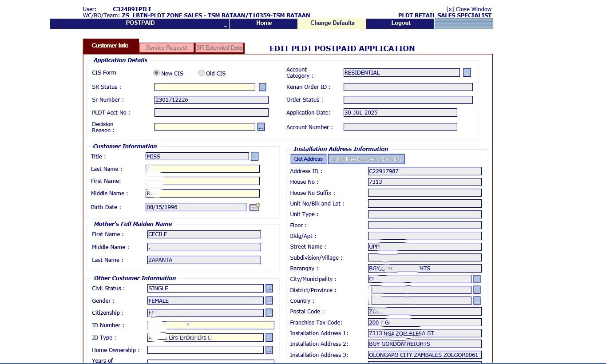Click the House No Suffix field
The image size is (606, 364).
click(x=425, y=193)
